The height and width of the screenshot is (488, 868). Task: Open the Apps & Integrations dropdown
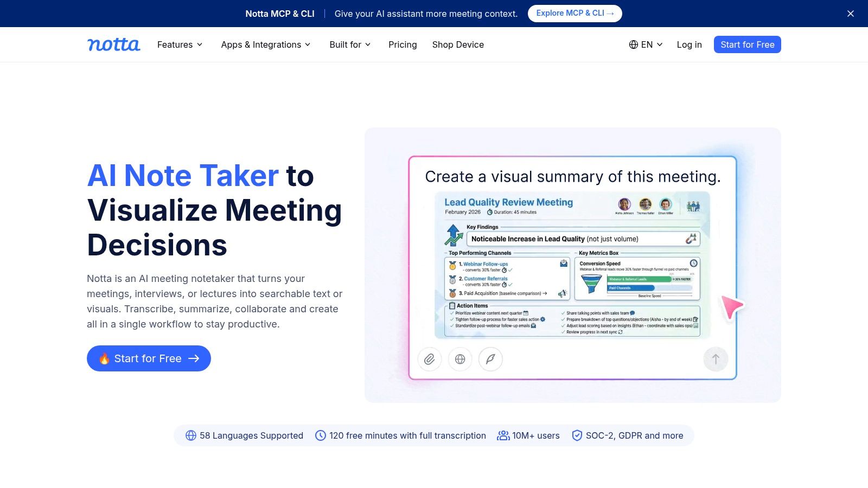tap(266, 44)
